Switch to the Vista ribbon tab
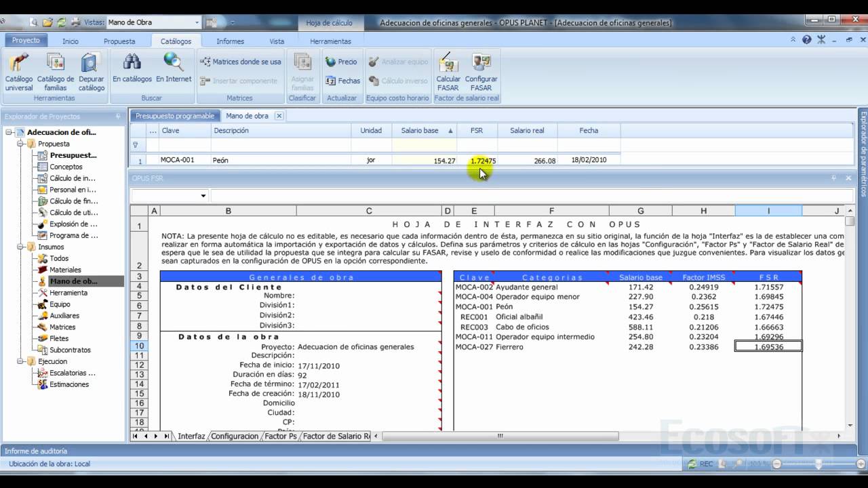 [x=277, y=41]
